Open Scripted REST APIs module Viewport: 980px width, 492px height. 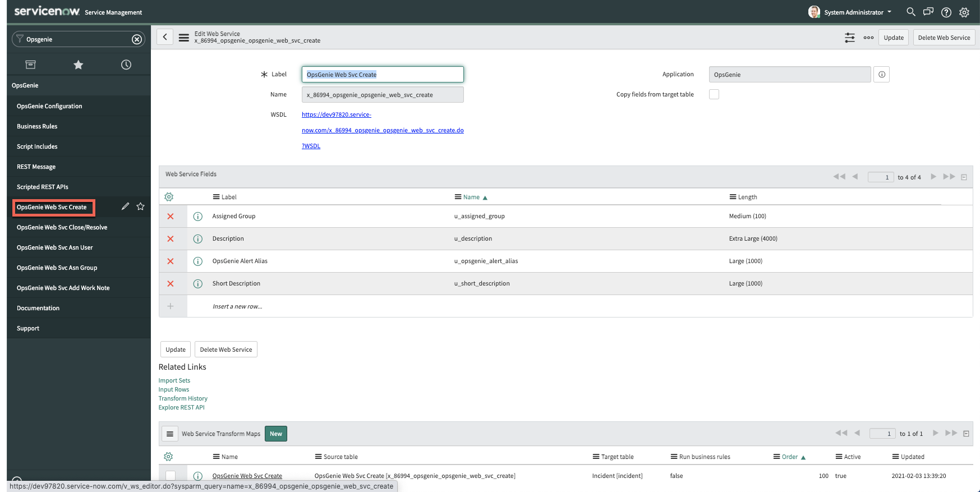[43, 187]
